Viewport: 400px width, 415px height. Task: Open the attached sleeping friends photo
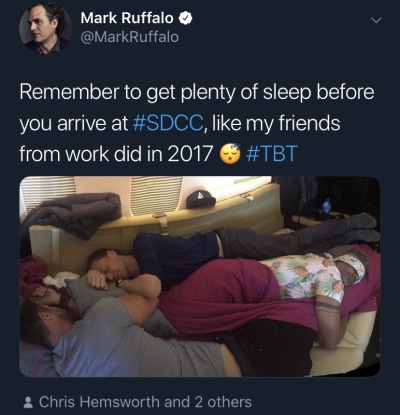pos(200,276)
